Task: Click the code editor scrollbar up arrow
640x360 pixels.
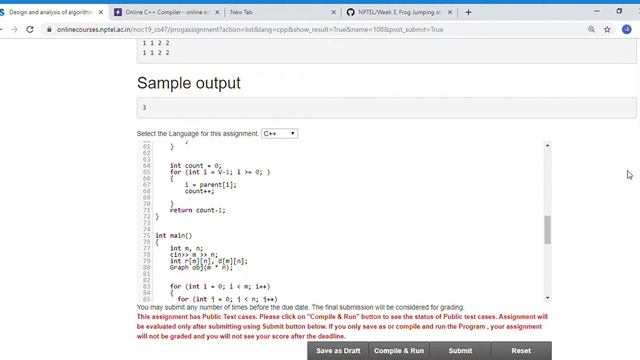Action: [547, 146]
